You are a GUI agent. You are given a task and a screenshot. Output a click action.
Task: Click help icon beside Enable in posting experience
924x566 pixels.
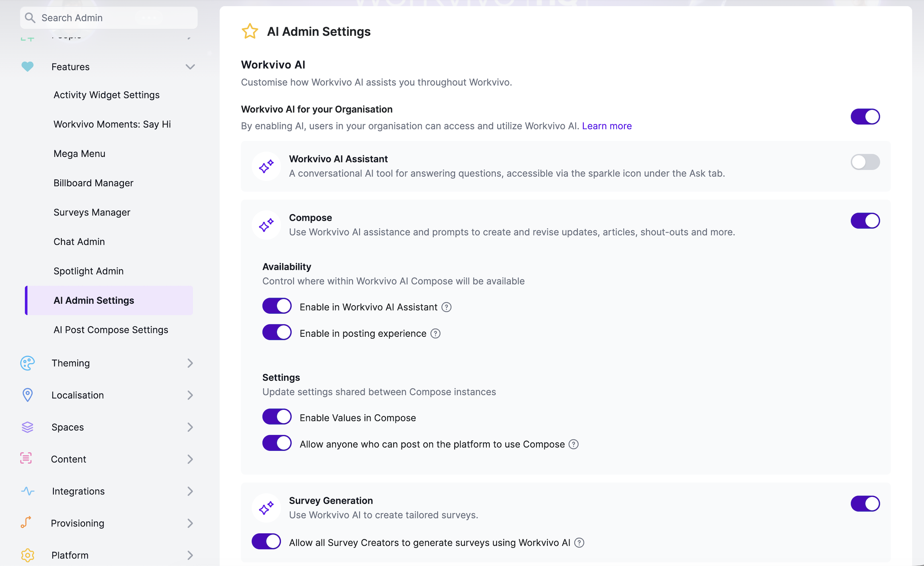tap(435, 333)
